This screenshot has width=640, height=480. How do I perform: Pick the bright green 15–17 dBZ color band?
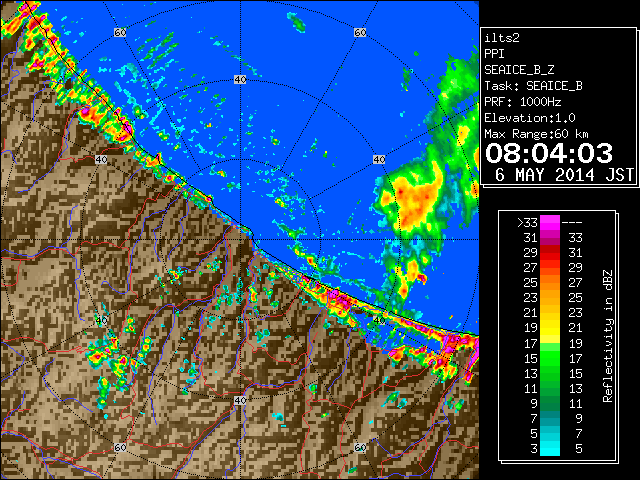550,358
